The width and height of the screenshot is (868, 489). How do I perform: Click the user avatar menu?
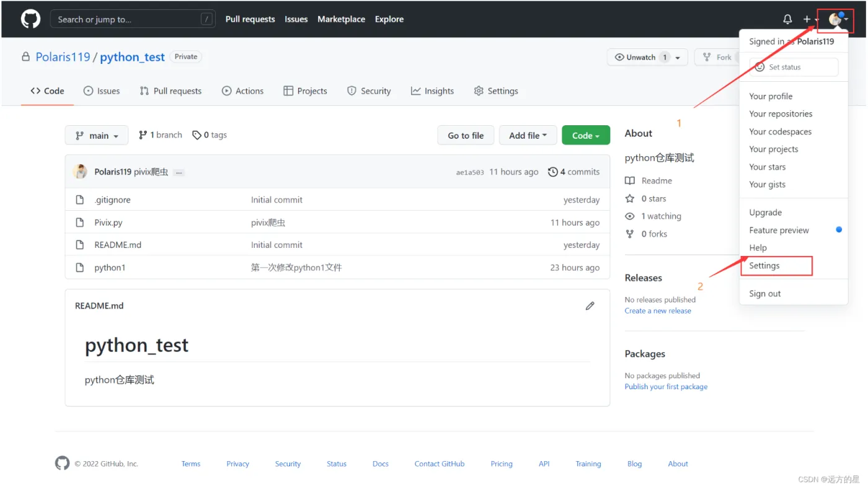point(838,20)
